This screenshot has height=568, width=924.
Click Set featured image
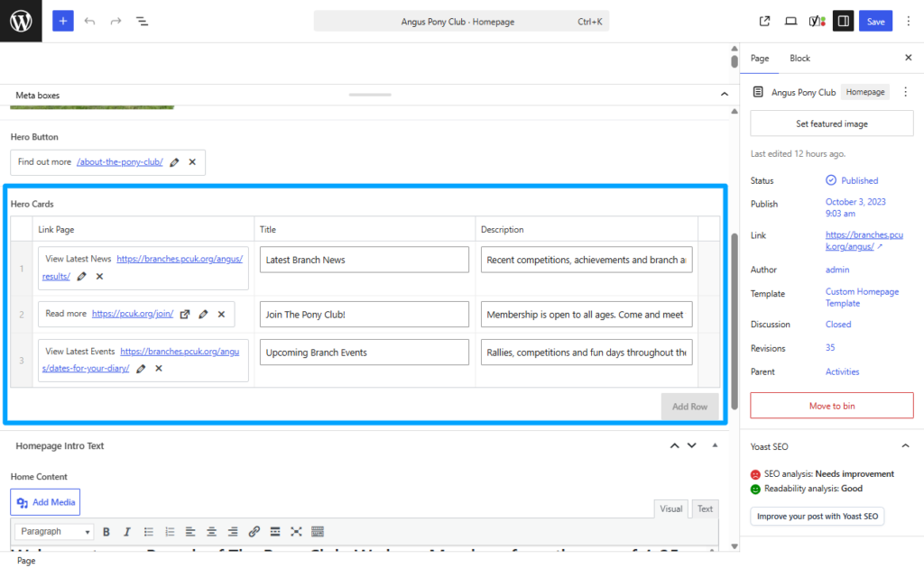831,124
